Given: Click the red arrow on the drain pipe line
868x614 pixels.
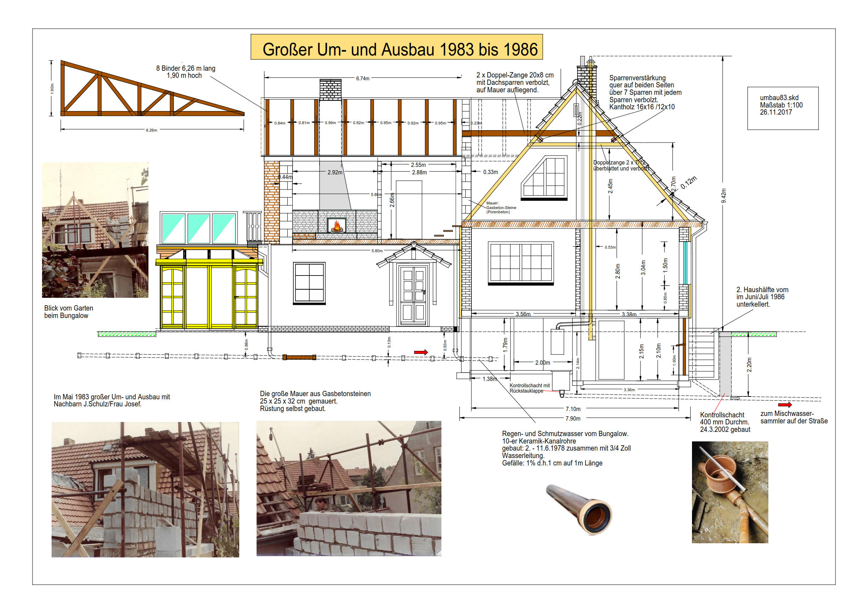Looking at the screenshot, I should pyautogui.click(x=421, y=352).
